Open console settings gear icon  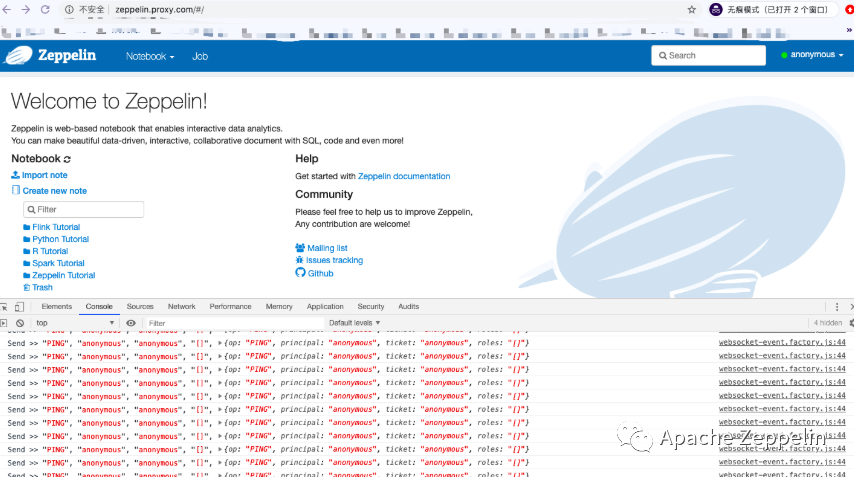point(851,323)
